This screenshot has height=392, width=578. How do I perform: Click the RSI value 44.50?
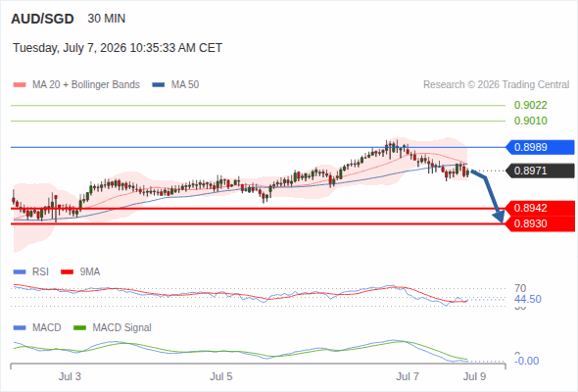(528, 299)
